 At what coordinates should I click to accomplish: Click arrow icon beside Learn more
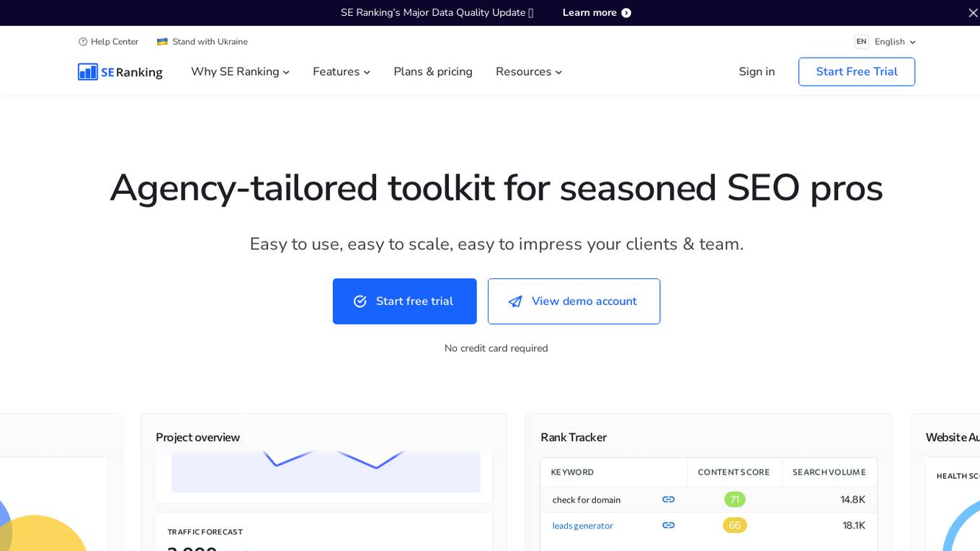(626, 13)
